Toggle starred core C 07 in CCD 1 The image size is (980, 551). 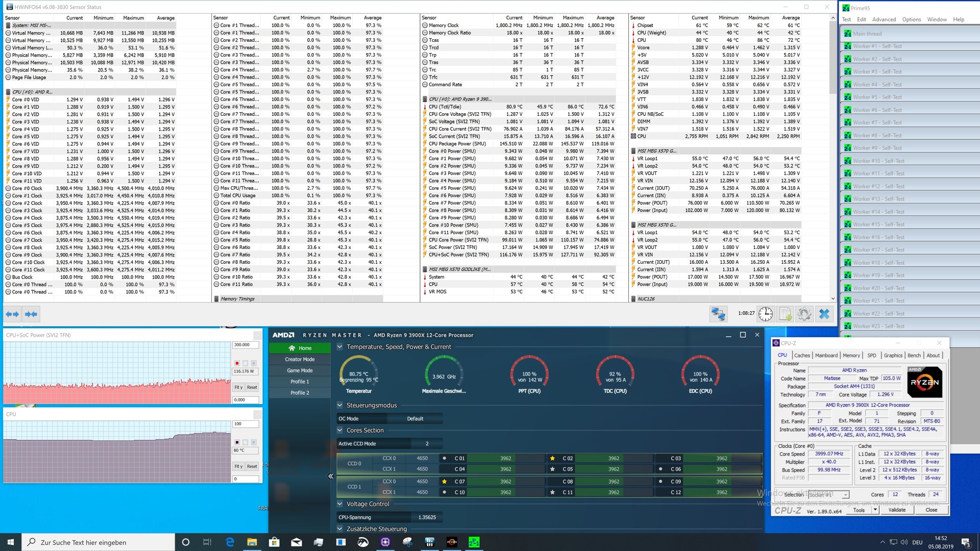(x=444, y=481)
